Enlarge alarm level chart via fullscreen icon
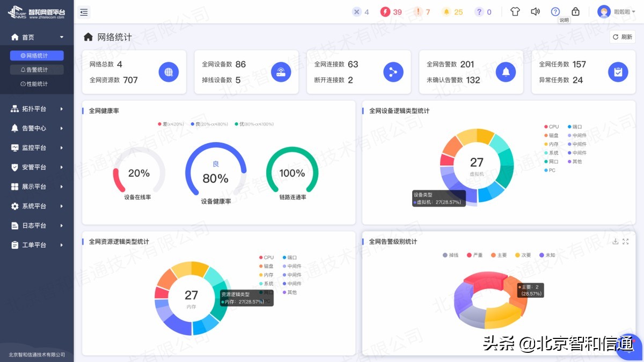 pos(626,241)
